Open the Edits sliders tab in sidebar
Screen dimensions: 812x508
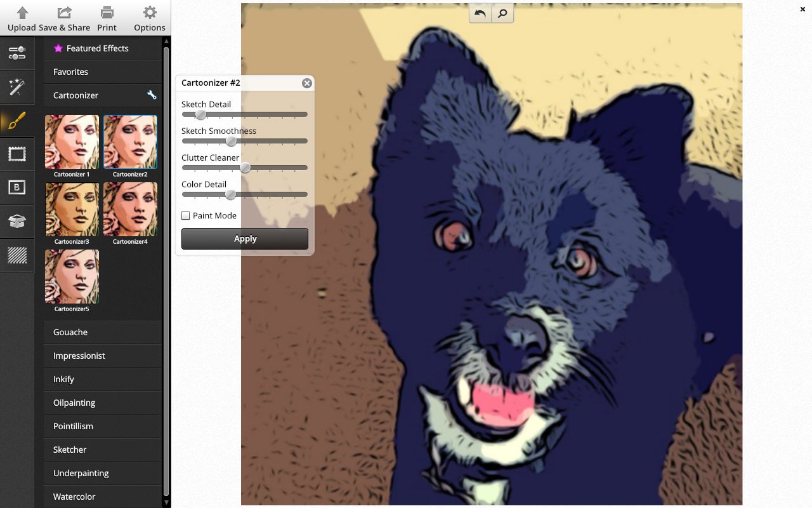pos(17,52)
